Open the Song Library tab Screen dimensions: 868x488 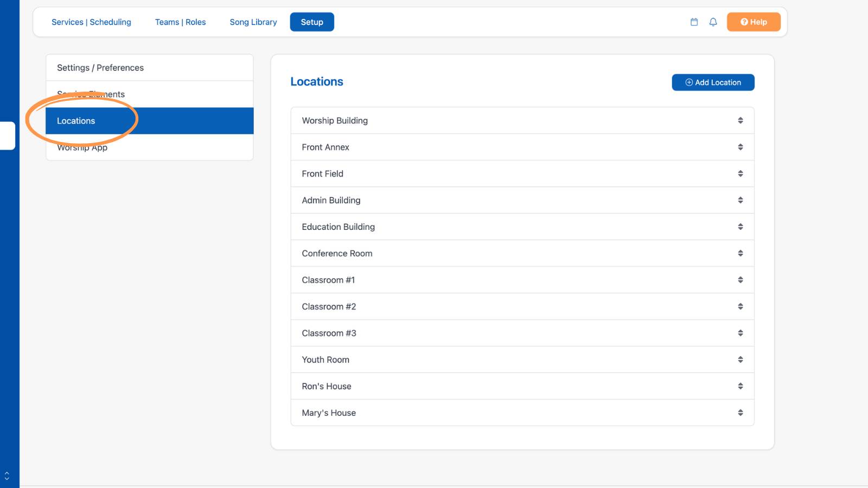pyautogui.click(x=253, y=22)
